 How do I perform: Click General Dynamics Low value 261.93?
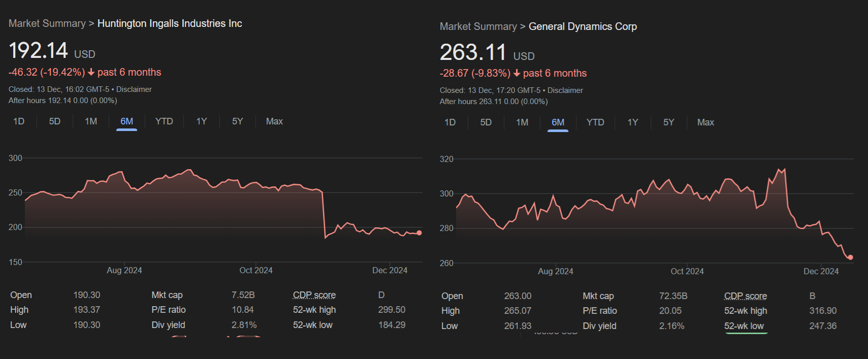coord(518,326)
